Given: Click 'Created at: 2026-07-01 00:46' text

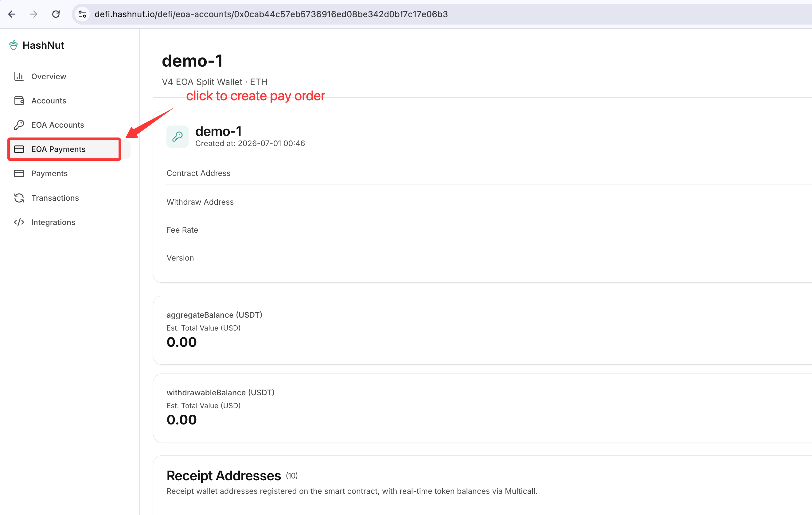Looking at the screenshot, I should click(x=250, y=144).
